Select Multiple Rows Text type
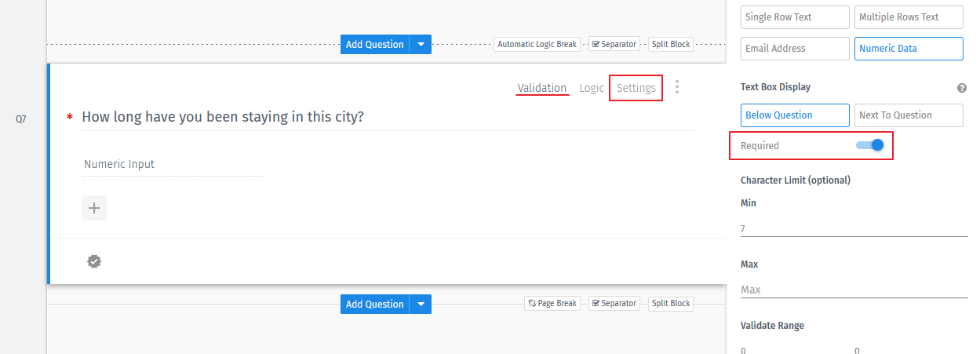The width and height of the screenshot is (980, 354). tap(909, 17)
